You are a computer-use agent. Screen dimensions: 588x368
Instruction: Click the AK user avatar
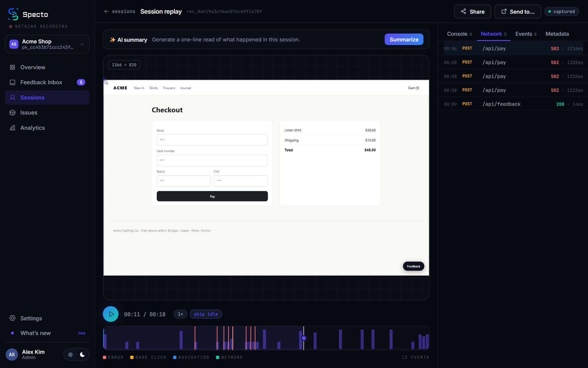tap(12, 354)
